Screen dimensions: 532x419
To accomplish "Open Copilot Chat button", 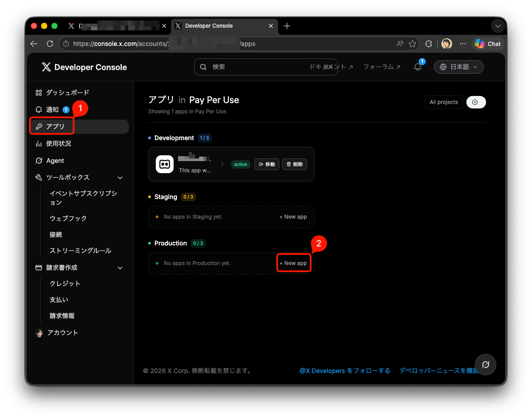I will 488,44.
